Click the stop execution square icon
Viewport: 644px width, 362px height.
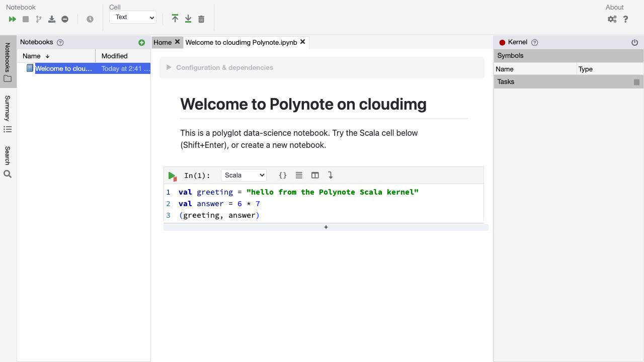tap(26, 19)
